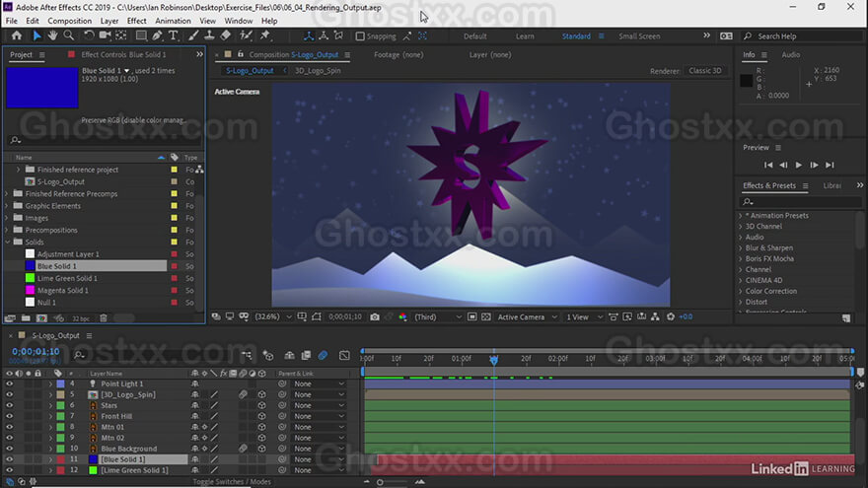
Task: Take snapshot with camera icon
Action: coord(375,317)
